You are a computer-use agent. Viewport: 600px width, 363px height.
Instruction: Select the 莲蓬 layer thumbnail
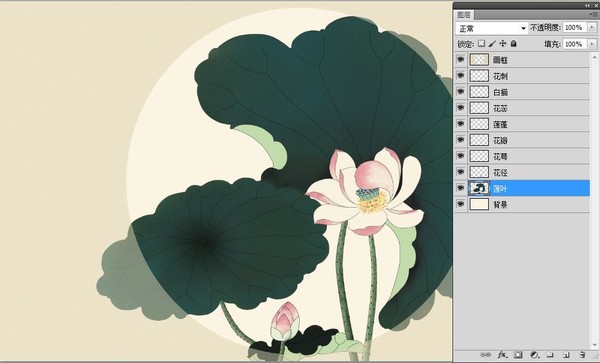pos(479,124)
